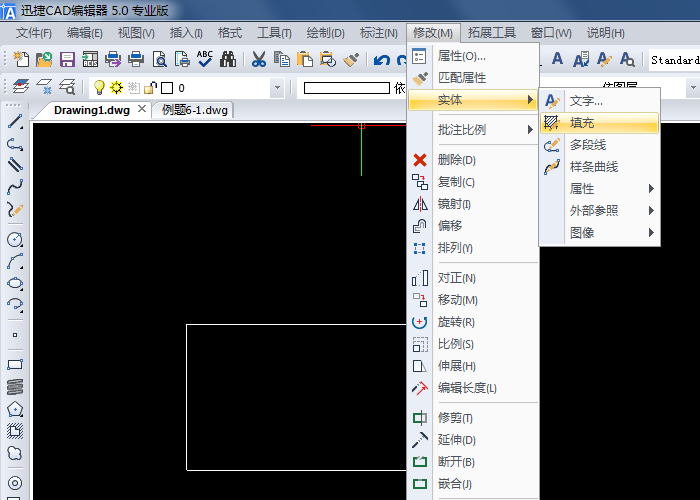The image size is (700, 500).
Task: Click the Open file folder icon
Action: pos(44,59)
